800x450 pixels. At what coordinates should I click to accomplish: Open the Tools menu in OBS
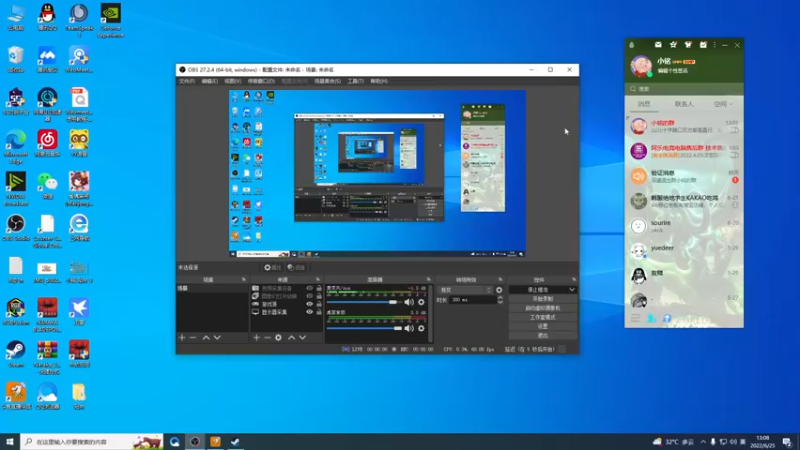[356, 81]
